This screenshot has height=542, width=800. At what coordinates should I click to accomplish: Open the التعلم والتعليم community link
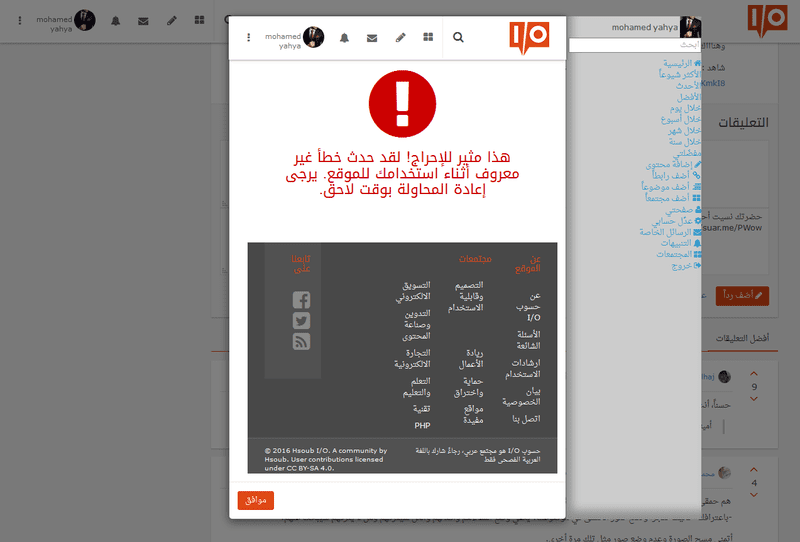click(416, 387)
